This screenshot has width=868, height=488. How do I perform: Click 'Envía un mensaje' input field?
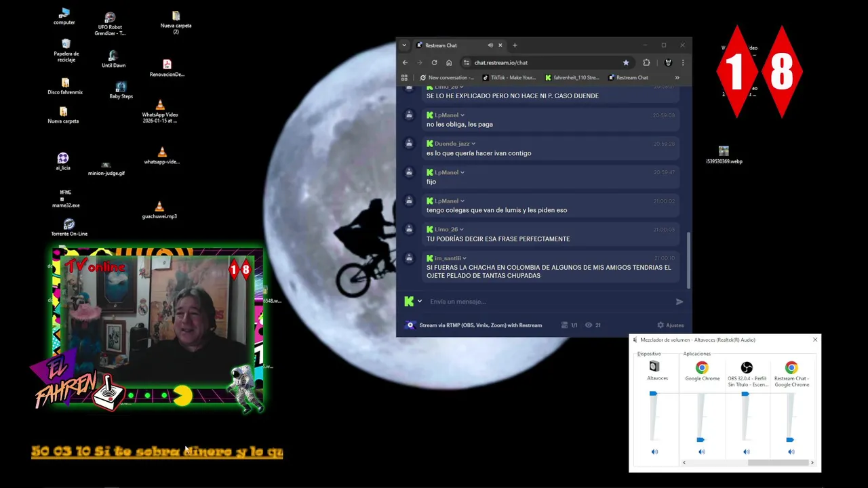tap(549, 302)
